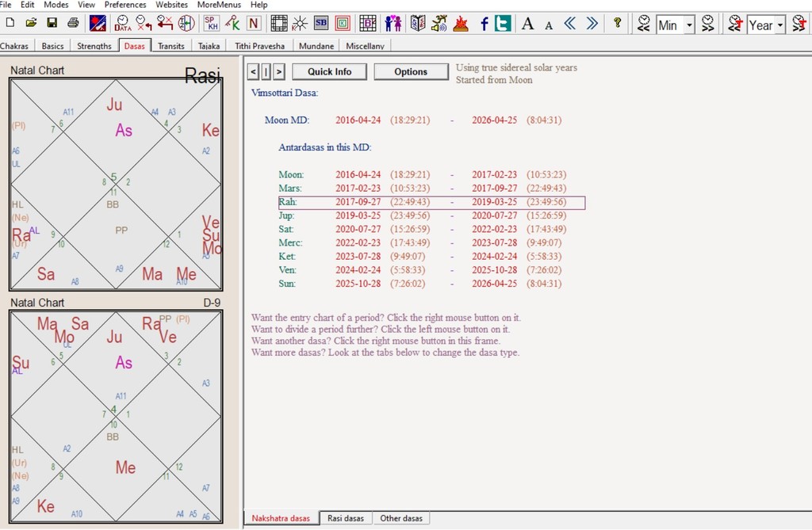Print using the printer icon

73,23
